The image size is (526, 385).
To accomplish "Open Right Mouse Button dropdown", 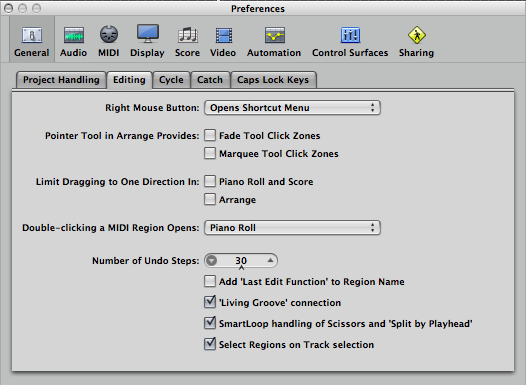I will click(x=292, y=108).
